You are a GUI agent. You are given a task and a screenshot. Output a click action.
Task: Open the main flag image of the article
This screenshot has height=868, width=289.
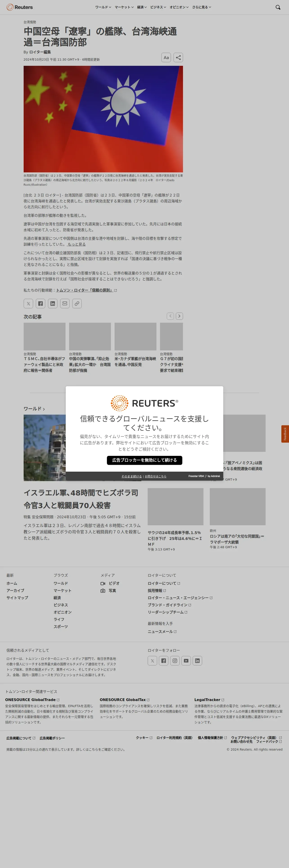pos(103,119)
